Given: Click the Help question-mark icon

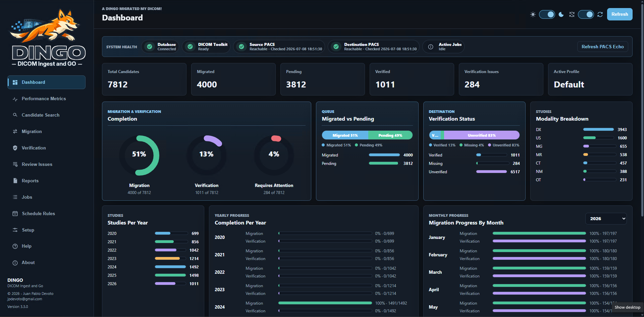Looking at the screenshot, I should (15, 246).
